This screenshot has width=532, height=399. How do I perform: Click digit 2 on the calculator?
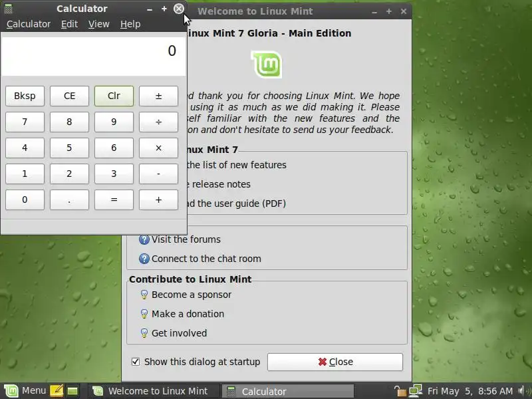(x=69, y=174)
